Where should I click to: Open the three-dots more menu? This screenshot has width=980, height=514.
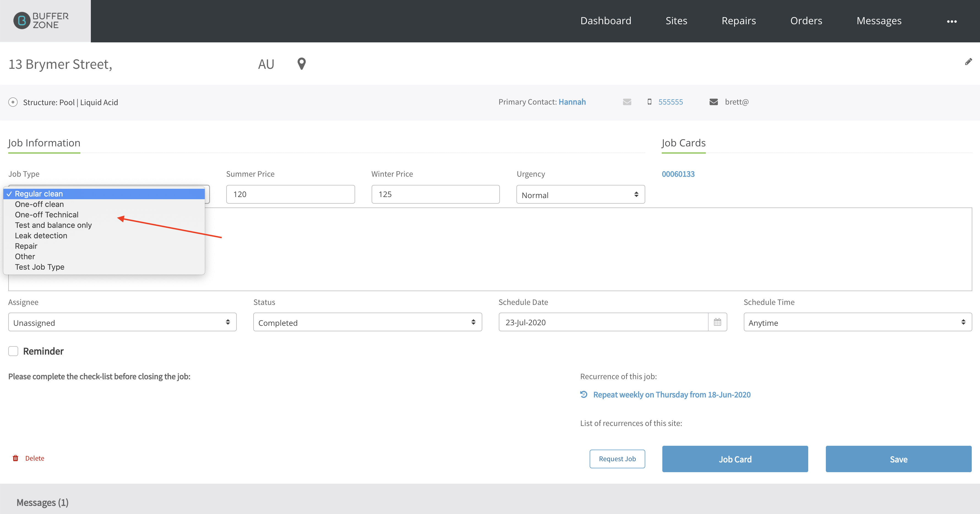951,21
